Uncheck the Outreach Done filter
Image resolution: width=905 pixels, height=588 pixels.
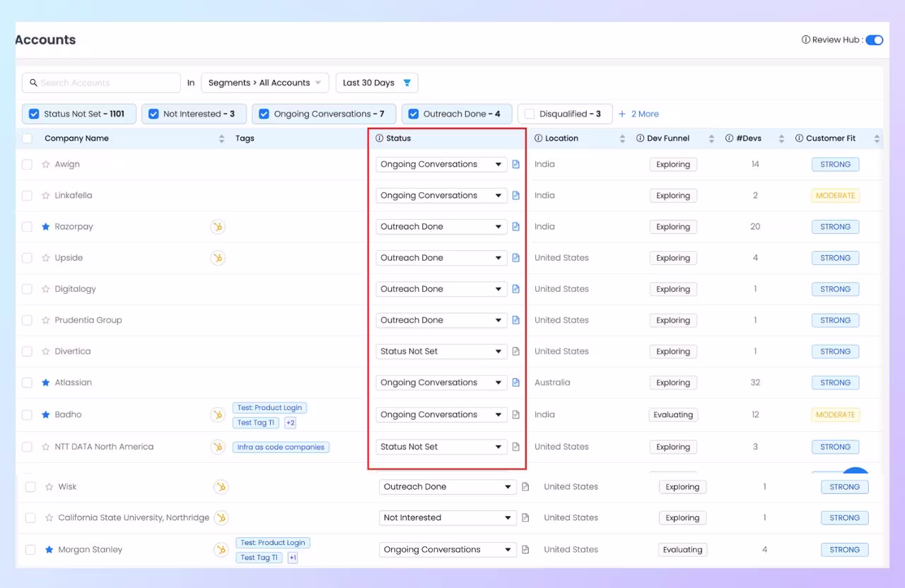(414, 114)
